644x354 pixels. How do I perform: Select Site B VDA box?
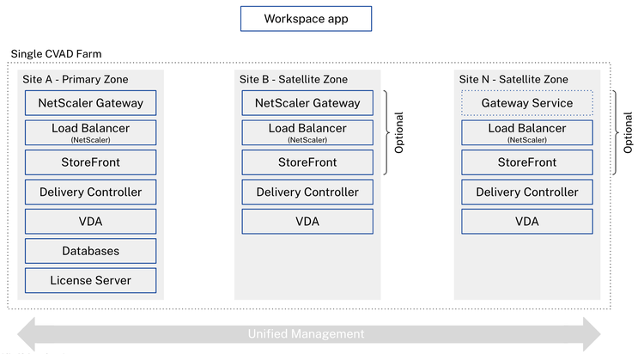[x=307, y=221]
